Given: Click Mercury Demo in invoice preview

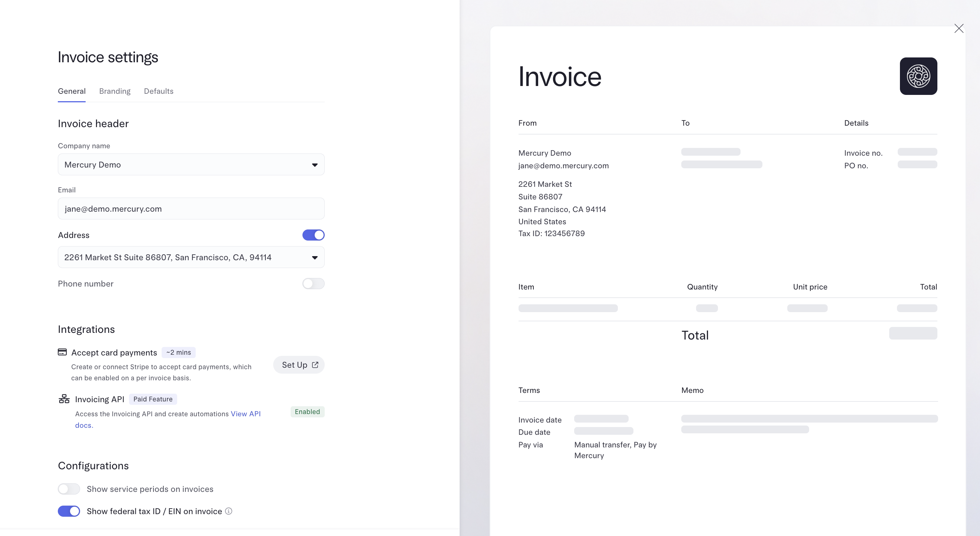Looking at the screenshot, I should pos(544,153).
